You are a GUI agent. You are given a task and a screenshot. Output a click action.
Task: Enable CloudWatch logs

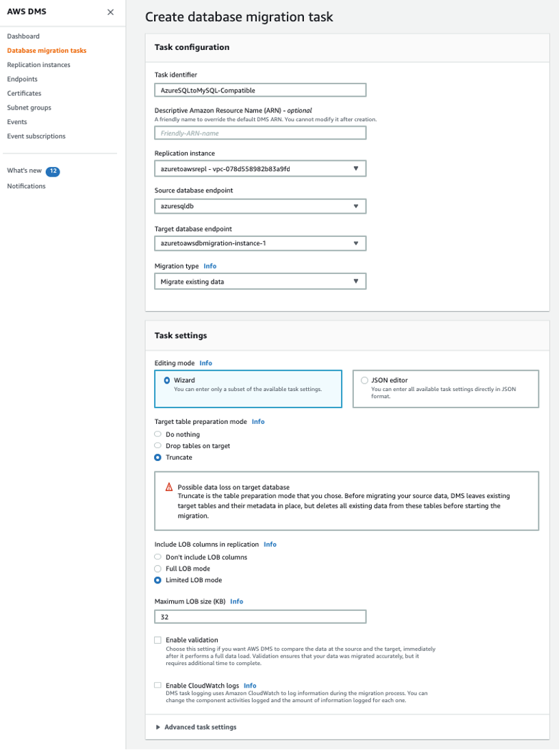pos(157,685)
